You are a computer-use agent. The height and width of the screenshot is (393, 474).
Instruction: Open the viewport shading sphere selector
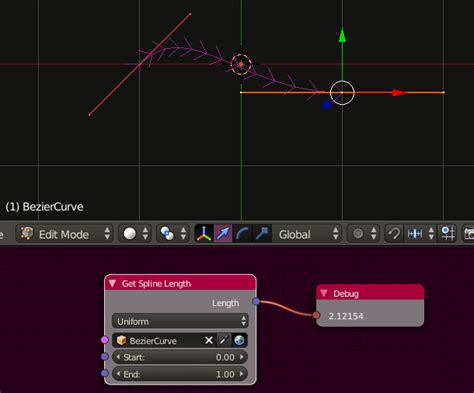(x=135, y=234)
